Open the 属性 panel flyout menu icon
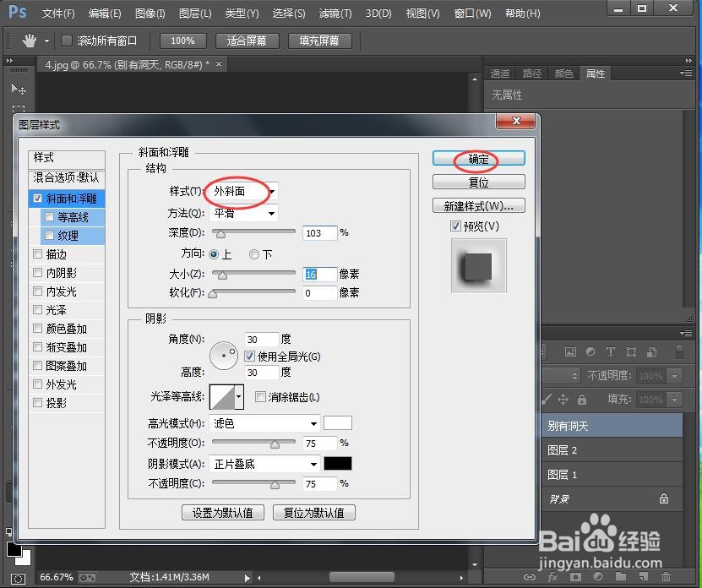The image size is (702, 588). [x=685, y=73]
